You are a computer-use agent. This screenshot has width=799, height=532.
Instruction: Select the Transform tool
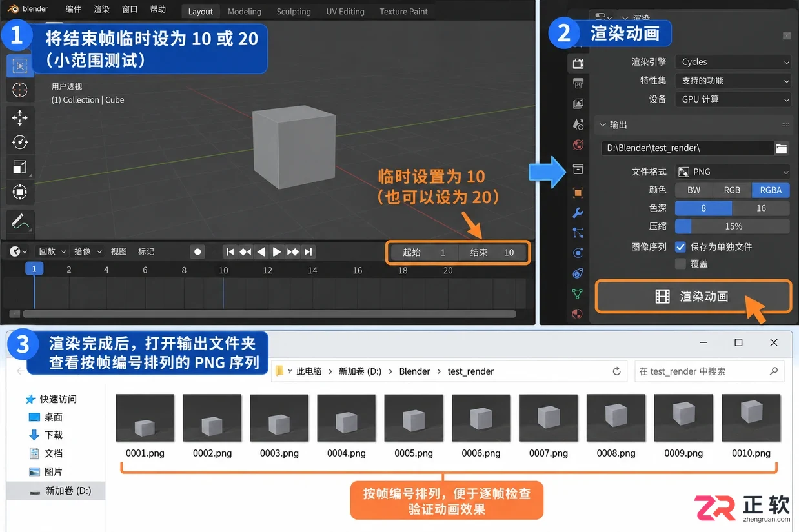[x=20, y=192]
